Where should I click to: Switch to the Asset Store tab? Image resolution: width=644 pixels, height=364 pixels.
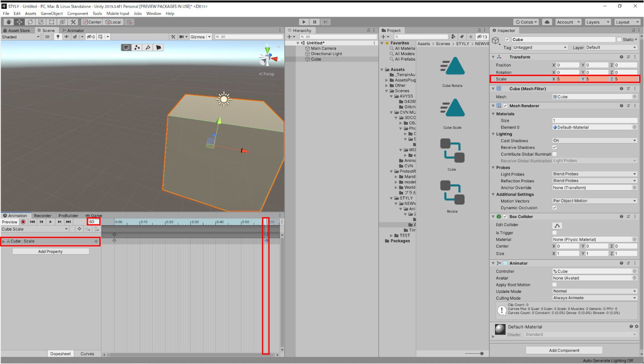17,30
